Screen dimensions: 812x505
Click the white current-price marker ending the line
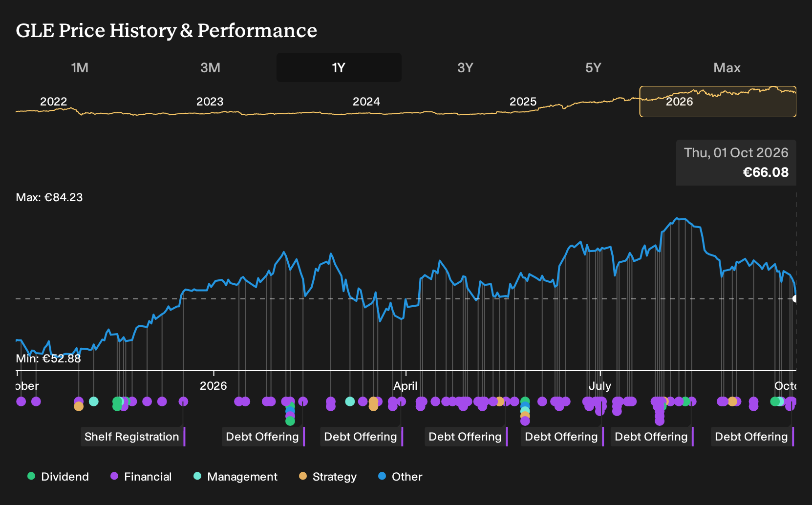coord(795,299)
